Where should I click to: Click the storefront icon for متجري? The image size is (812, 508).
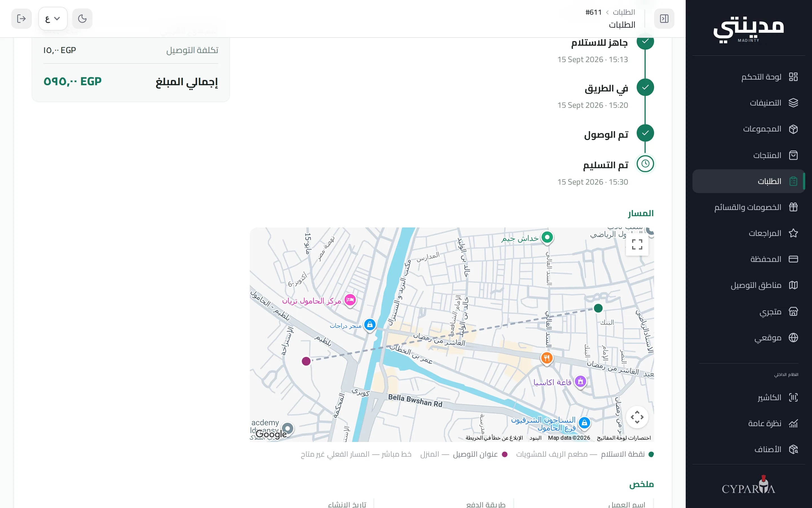coord(793,312)
